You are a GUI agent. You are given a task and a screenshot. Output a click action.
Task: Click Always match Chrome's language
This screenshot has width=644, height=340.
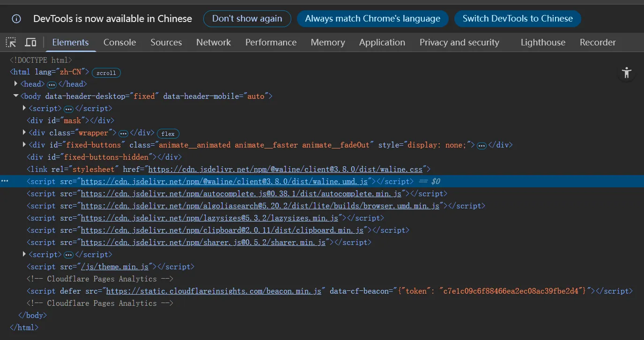[x=372, y=19]
